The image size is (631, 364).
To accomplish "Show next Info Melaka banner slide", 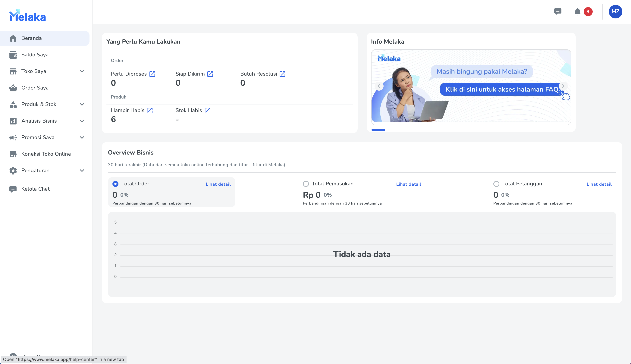I will click(563, 86).
